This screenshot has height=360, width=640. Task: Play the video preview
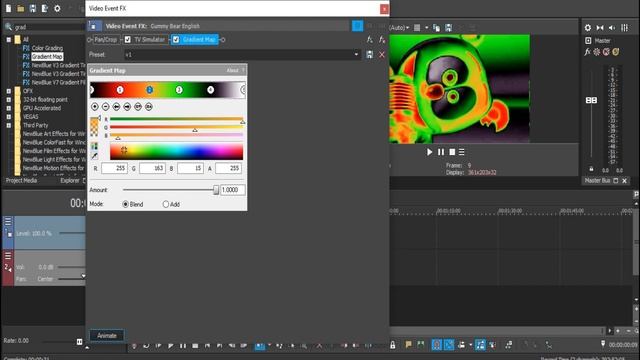click(x=429, y=152)
